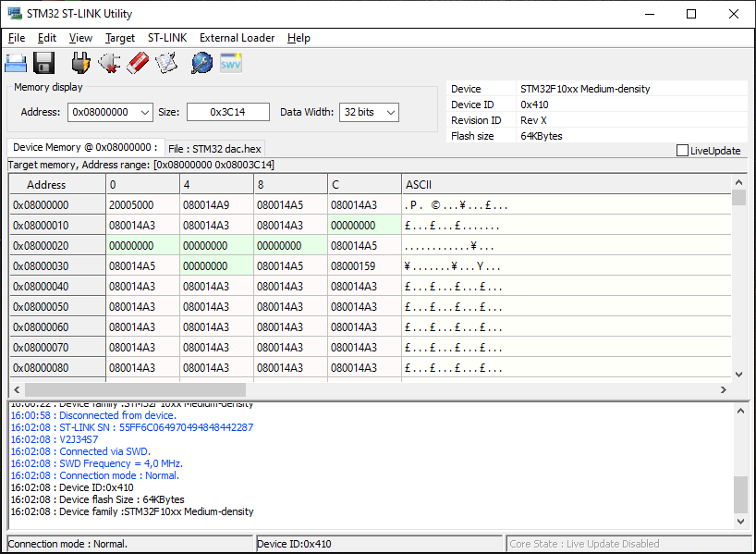Click the memory table horizontal scrollbar thumb

pos(136,389)
